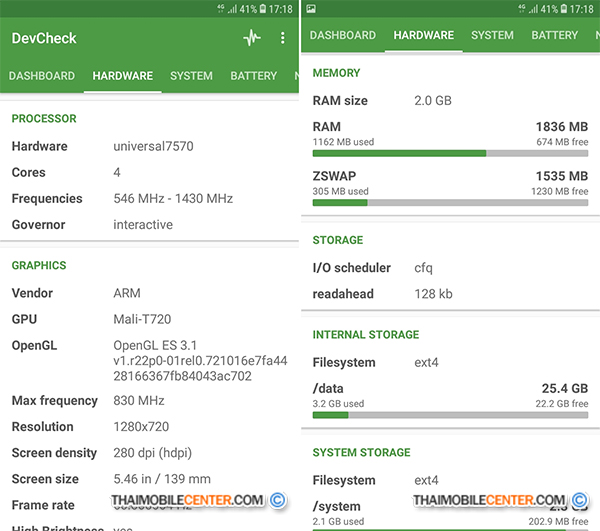The height and width of the screenshot is (531, 600).
Task: Tap the clock 17:18 in left status bar
Action: (280, 9)
